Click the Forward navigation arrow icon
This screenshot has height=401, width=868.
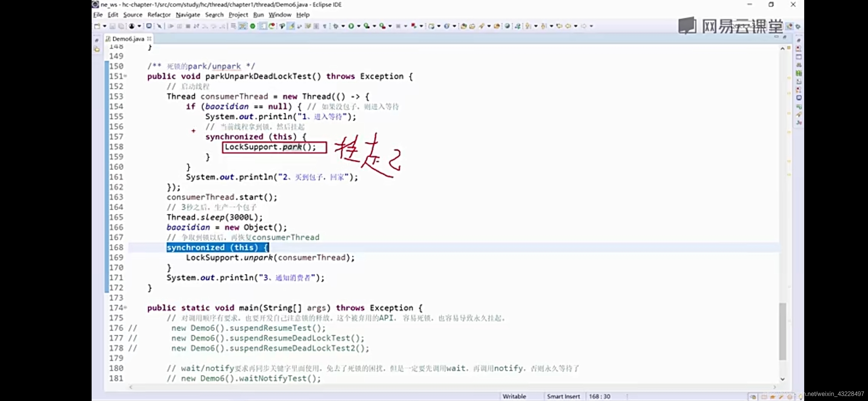click(583, 26)
